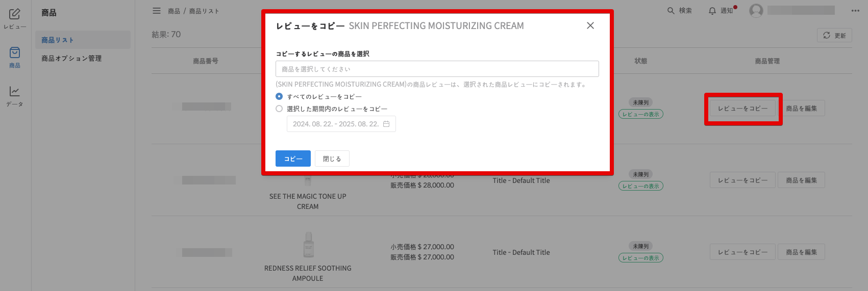The height and width of the screenshot is (291, 868).
Task: Click the calendar icon in the date range
Action: click(x=386, y=124)
